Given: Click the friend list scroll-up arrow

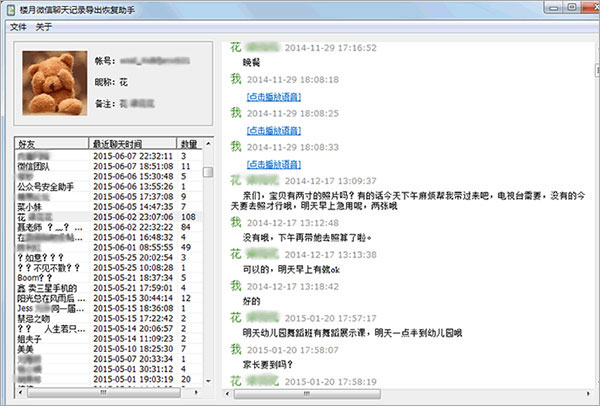Looking at the screenshot, I should click(208, 144).
